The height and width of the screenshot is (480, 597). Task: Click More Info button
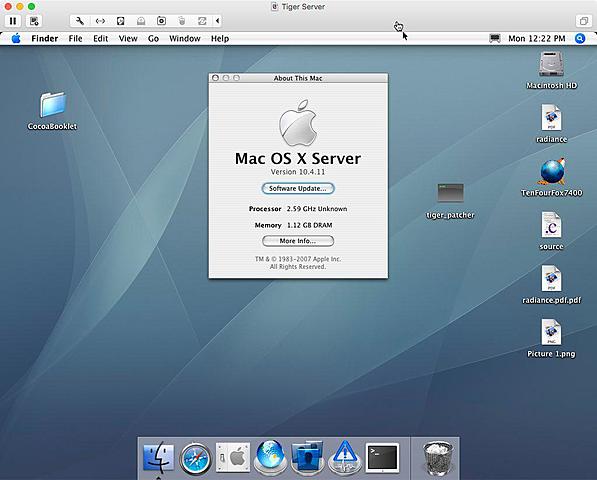tap(298, 241)
